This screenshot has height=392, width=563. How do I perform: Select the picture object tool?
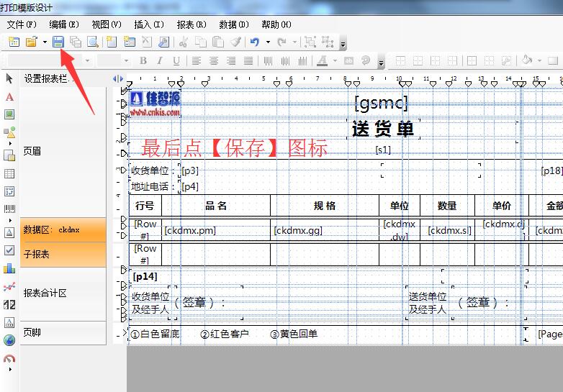coord(9,114)
